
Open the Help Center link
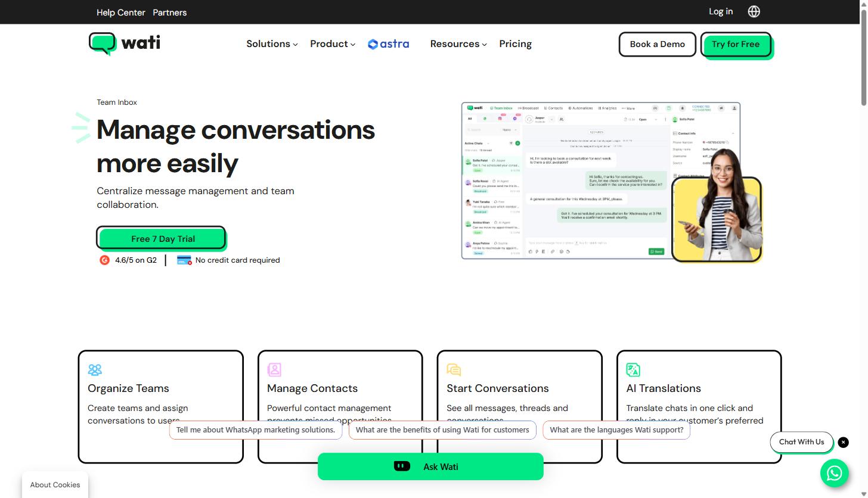(x=121, y=13)
